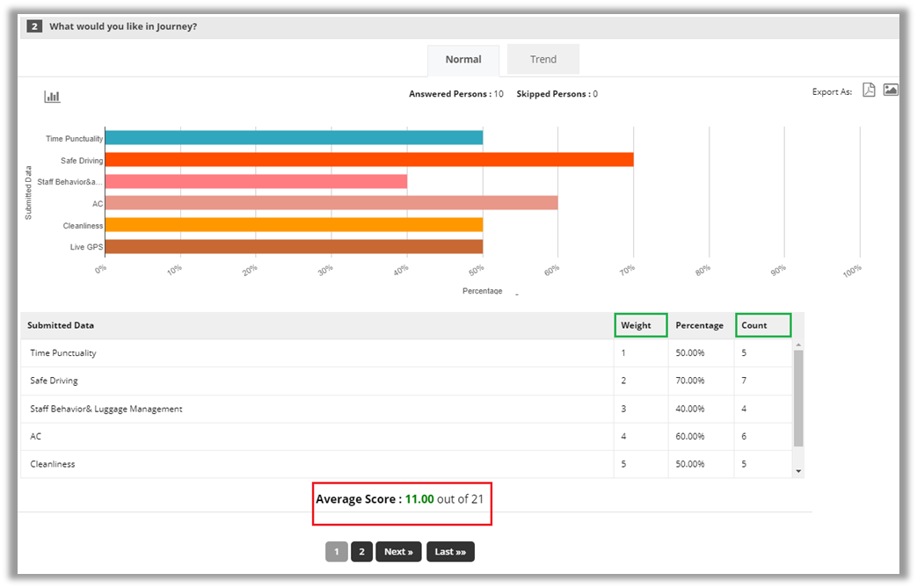Select the Normal tab

[462, 60]
